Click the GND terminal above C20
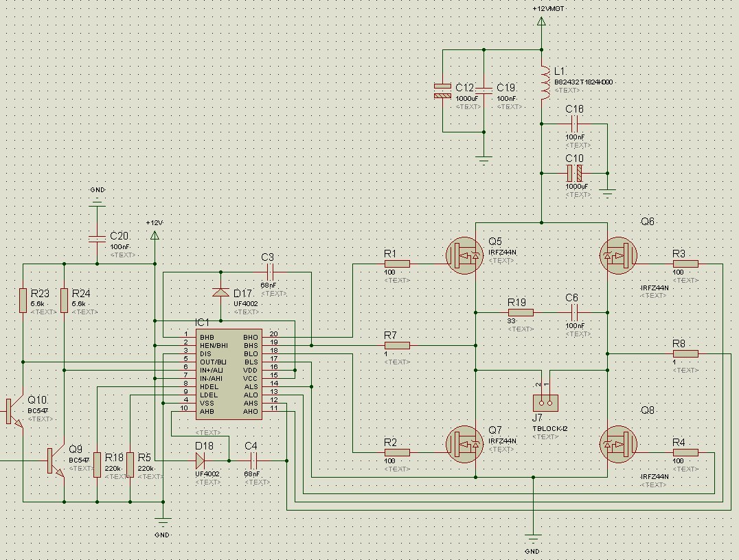The image size is (739, 560). pos(97,202)
